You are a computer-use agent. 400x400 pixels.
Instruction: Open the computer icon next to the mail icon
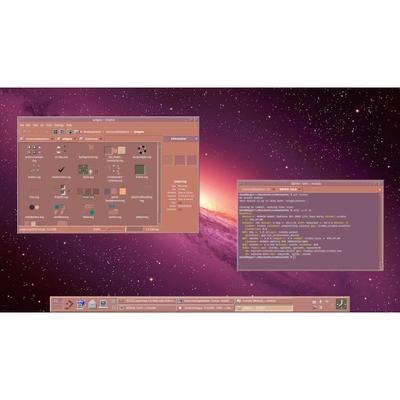click(103, 304)
